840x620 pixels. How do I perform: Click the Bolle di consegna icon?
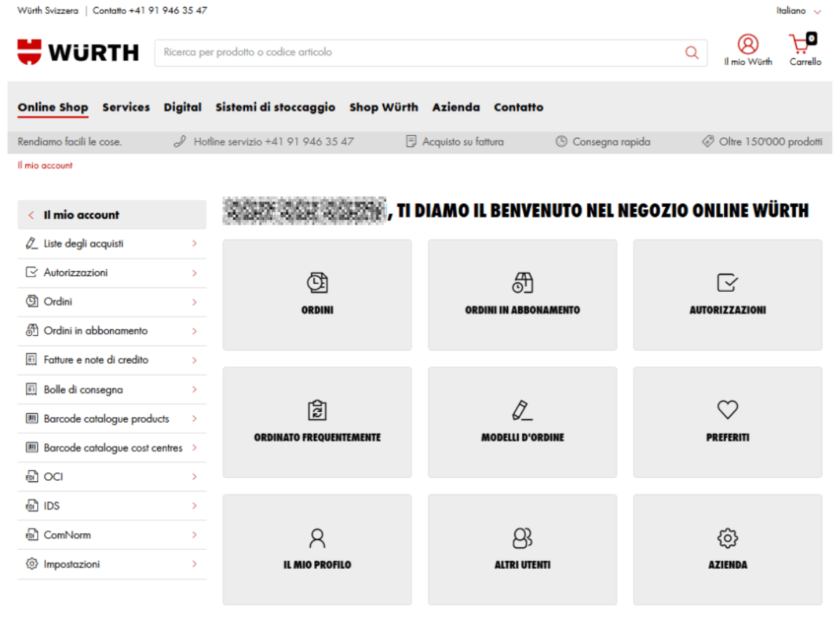31,389
